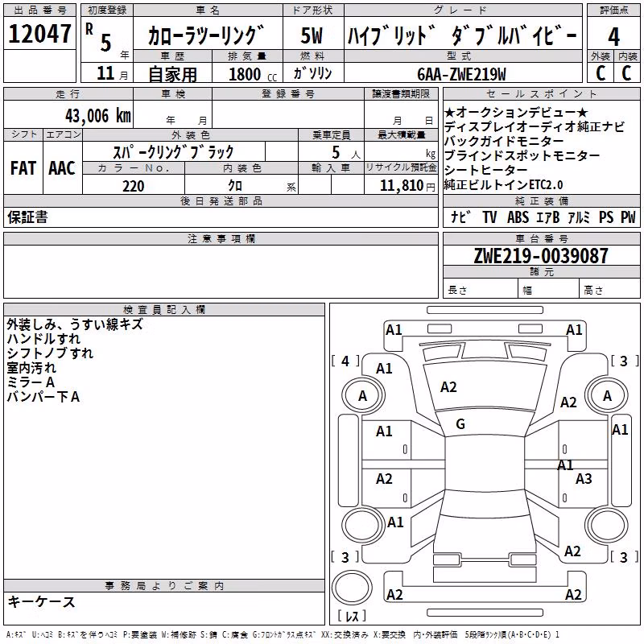
Task: Click the セールスポイント header
Action: [541, 93]
